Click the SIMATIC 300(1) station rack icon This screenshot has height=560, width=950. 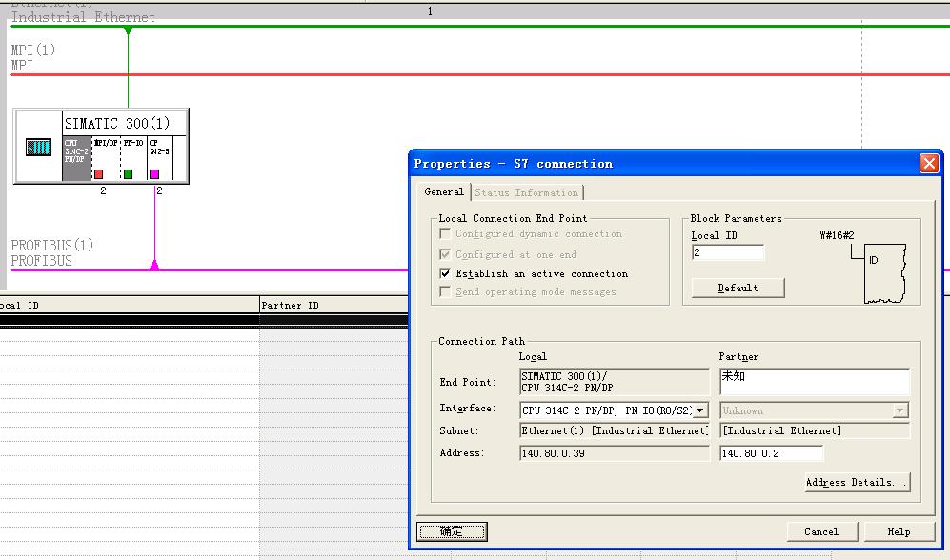coord(37,147)
